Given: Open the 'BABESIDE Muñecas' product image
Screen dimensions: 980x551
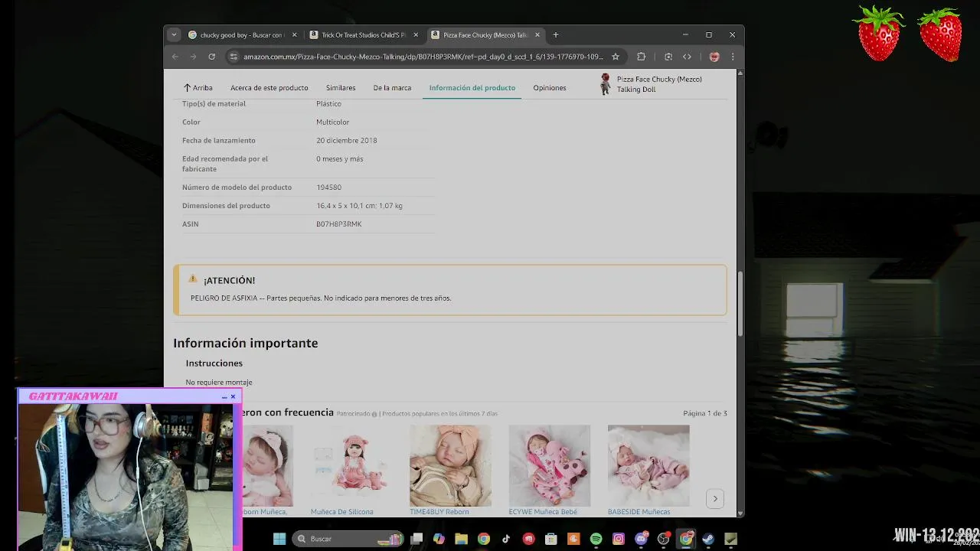Looking at the screenshot, I should pyautogui.click(x=648, y=465).
